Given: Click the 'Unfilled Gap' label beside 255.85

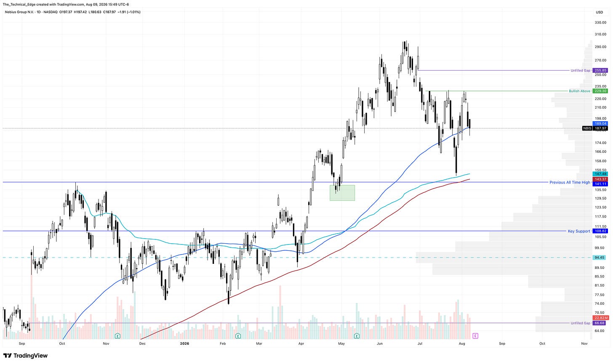Looking at the screenshot, I should pyautogui.click(x=580, y=70).
